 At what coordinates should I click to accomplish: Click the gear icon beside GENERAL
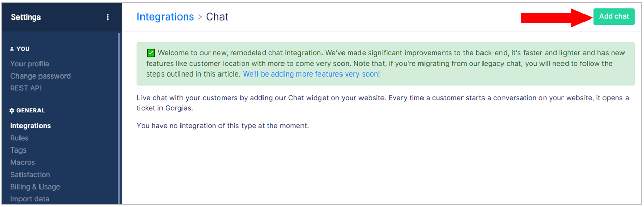12,110
